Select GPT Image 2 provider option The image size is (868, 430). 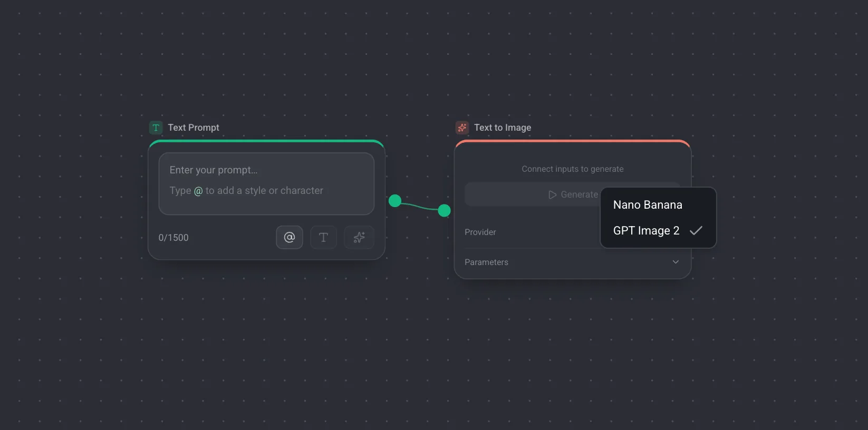658,231
